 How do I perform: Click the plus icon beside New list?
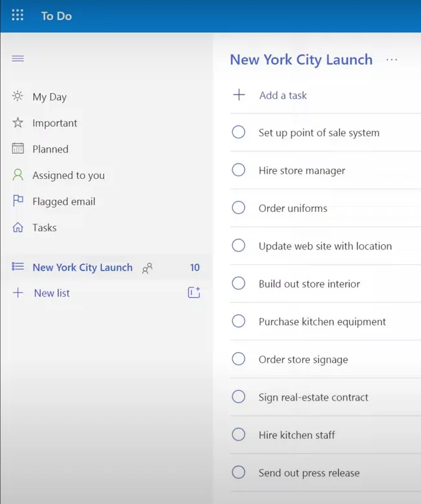[18, 293]
